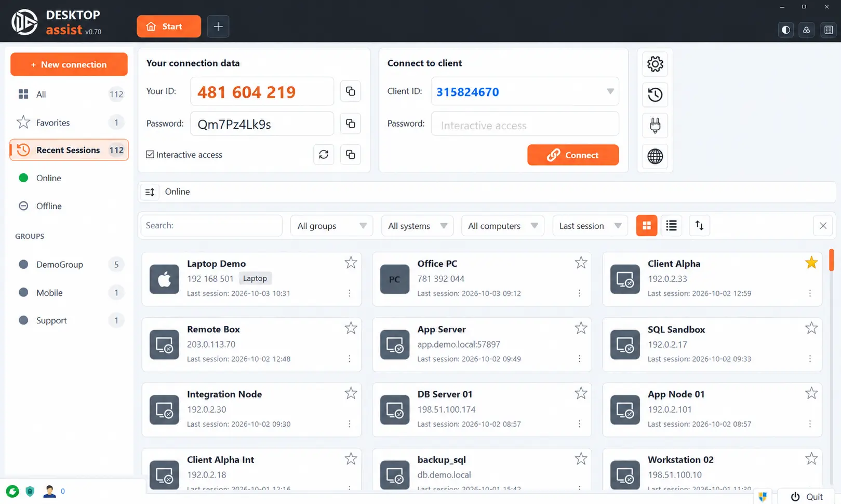Viewport: 841px width, 504px height.
Task: Open the All groups dropdown
Action: tap(331, 226)
